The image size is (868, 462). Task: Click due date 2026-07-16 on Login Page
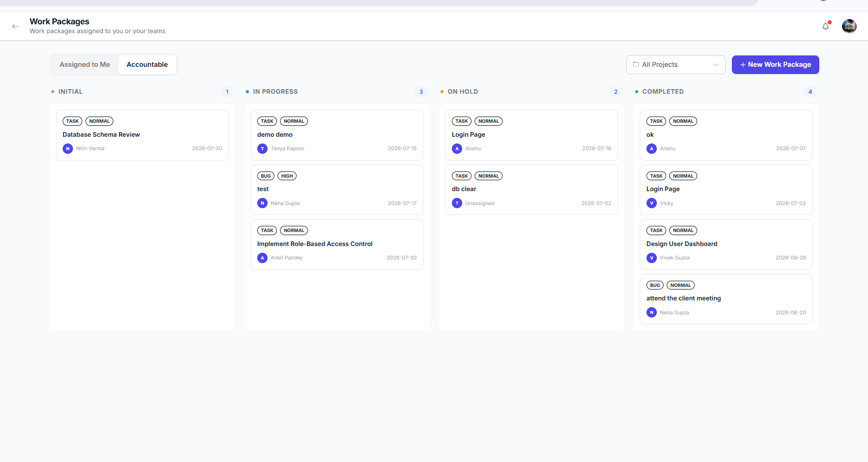(x=597, y=149)
